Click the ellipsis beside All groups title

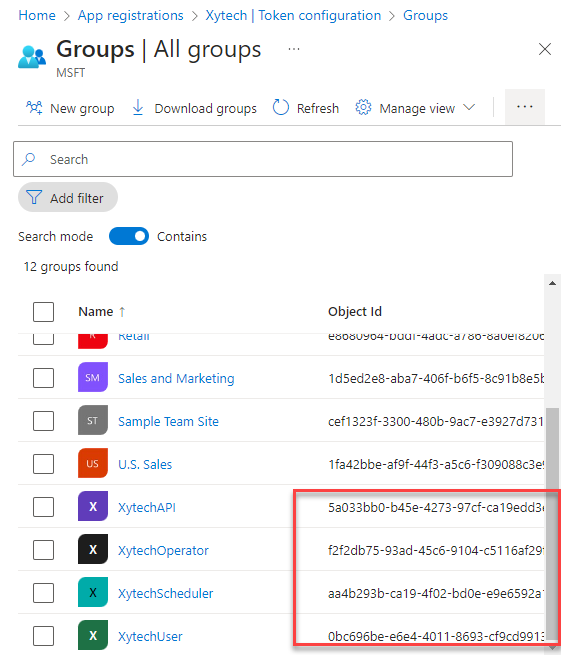[x=294, y=49]
